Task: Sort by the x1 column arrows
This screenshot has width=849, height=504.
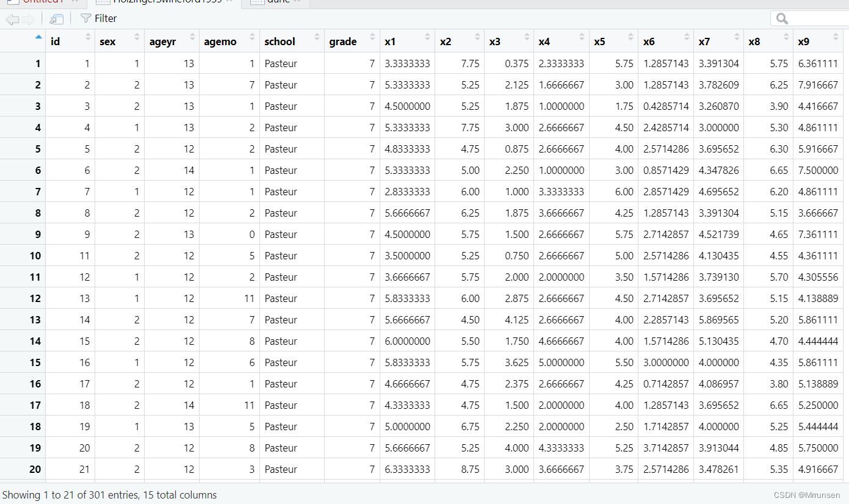Action: (x=428, y=37)
